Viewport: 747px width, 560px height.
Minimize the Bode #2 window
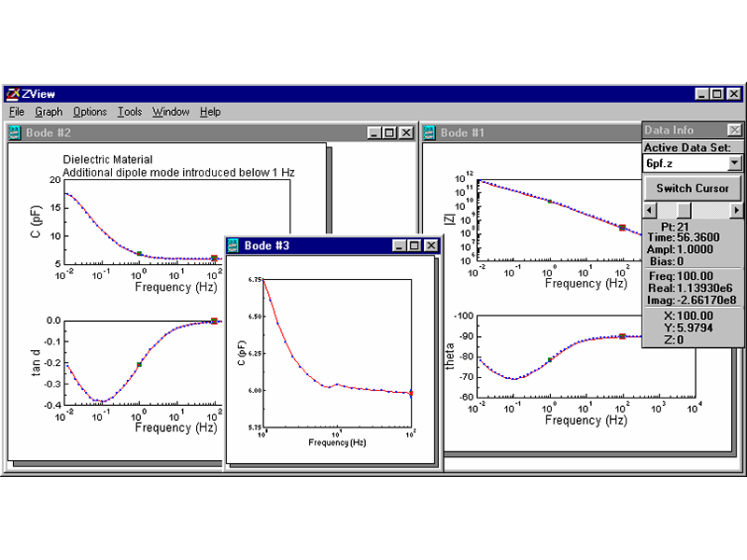(374, 133)
